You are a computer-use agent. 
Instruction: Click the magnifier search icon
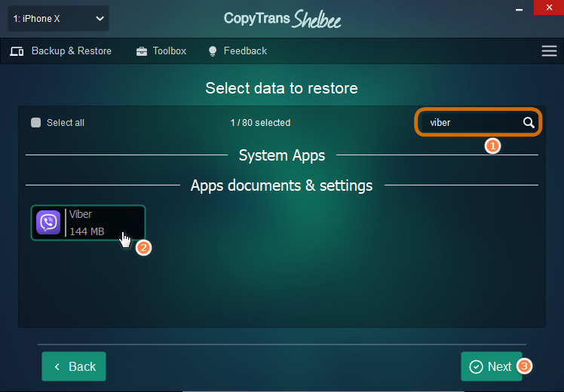[529, 123]
